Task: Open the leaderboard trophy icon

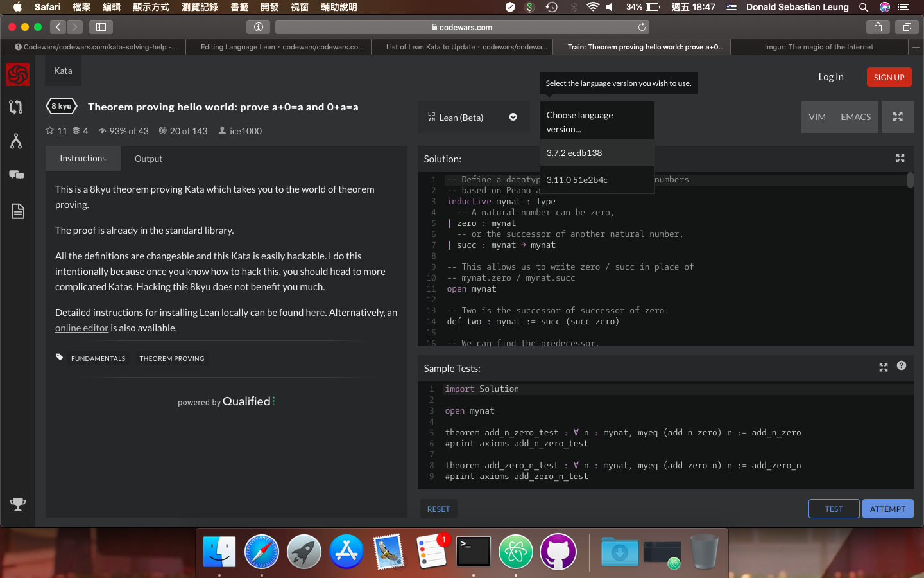Action: click(18, 504)
